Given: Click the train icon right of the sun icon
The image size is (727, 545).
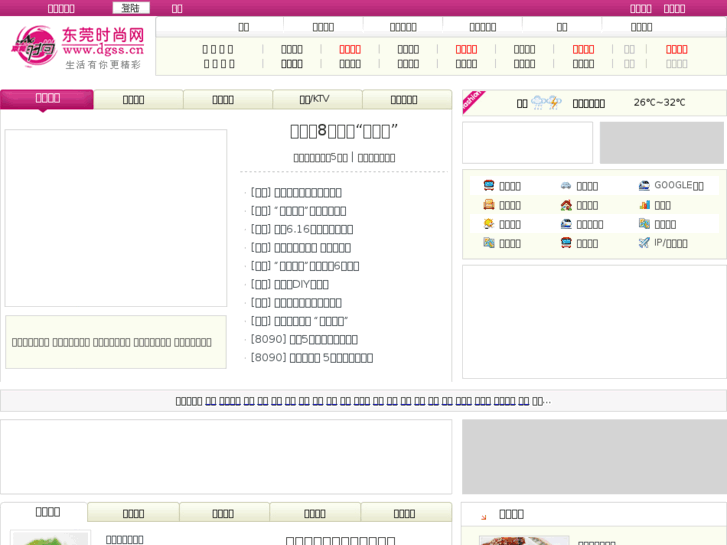Looking at the screenshot, I should coord(566,224).
